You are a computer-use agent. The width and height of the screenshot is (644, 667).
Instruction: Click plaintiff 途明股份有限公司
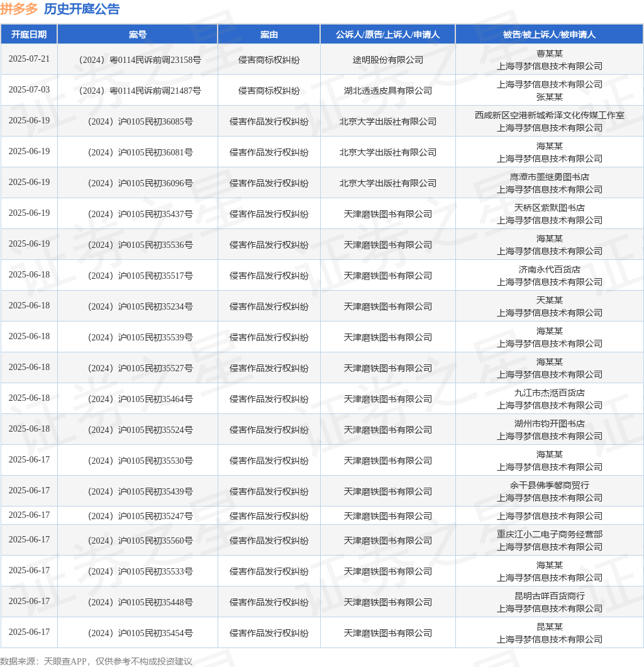(387, 60)
